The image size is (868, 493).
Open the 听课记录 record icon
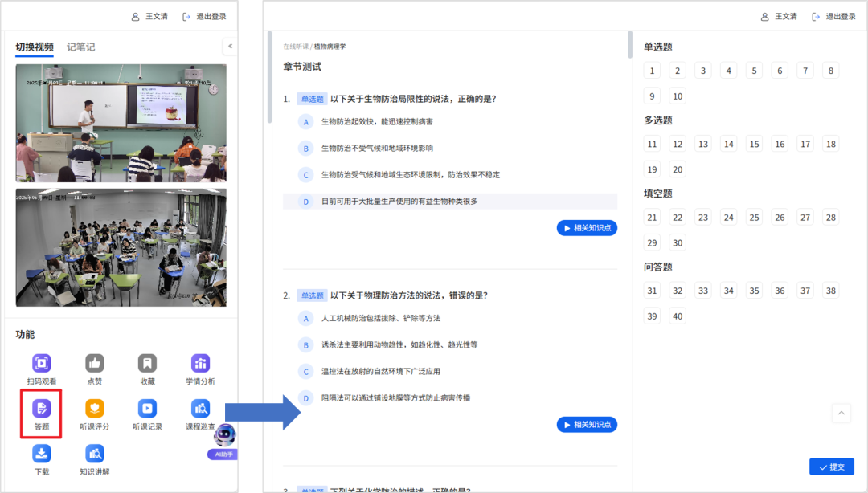[146, 408]
